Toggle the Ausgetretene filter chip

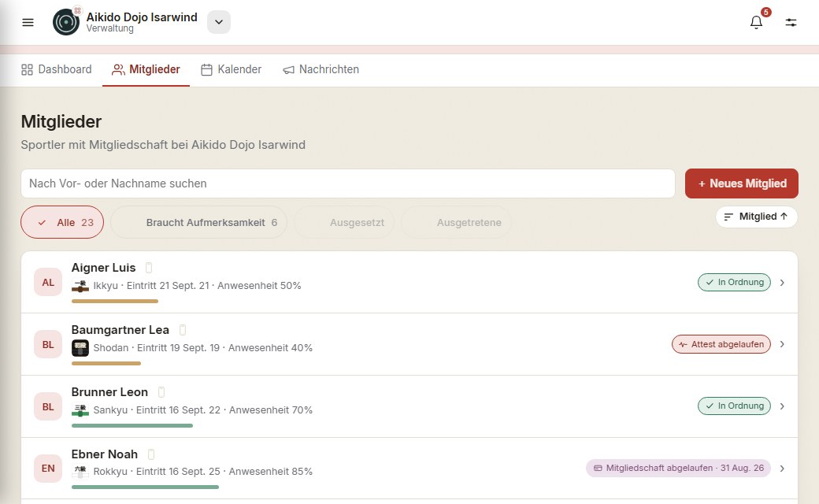pyautogui.click(x=456, y=223)
